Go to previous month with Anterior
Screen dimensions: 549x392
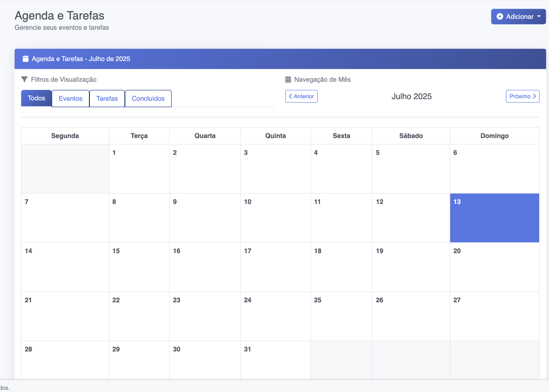[x=301, y=96]
